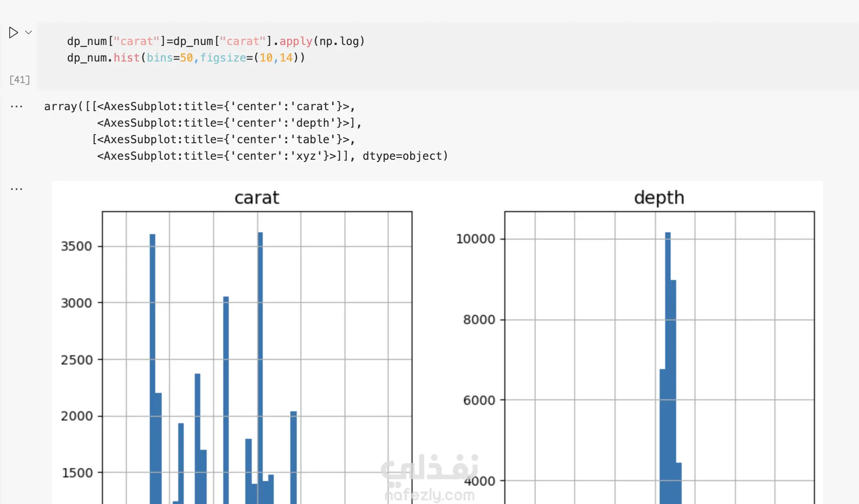
Task: Click the tallest bar in the depth histogram
Action: pos(668,368)
